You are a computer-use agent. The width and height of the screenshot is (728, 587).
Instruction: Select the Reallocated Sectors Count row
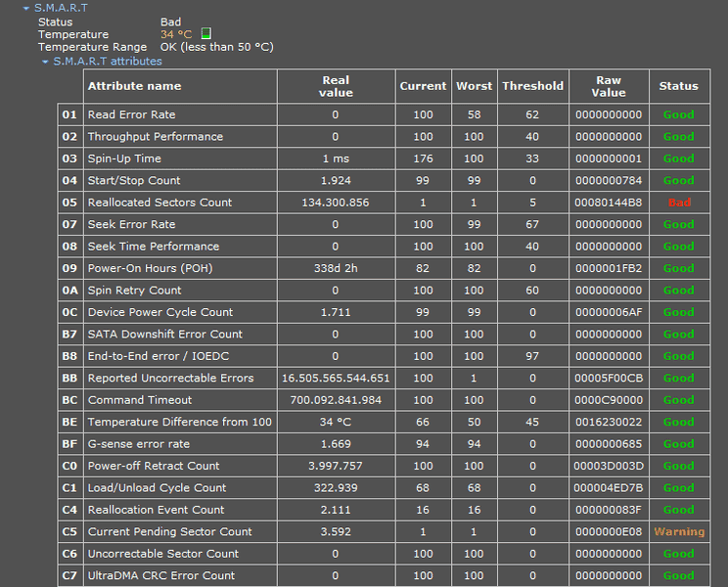click(x=159, y=203)
